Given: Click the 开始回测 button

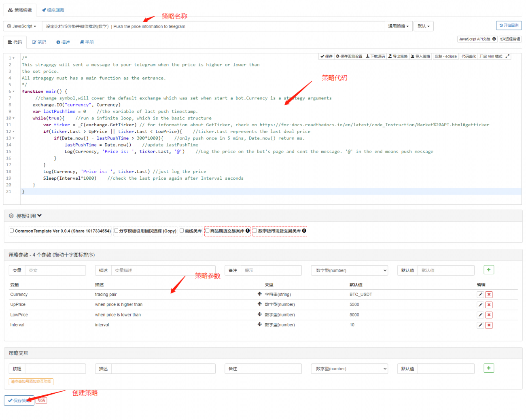Looking at the screenshot, I should pyautogui.click(x=509, y=25).
